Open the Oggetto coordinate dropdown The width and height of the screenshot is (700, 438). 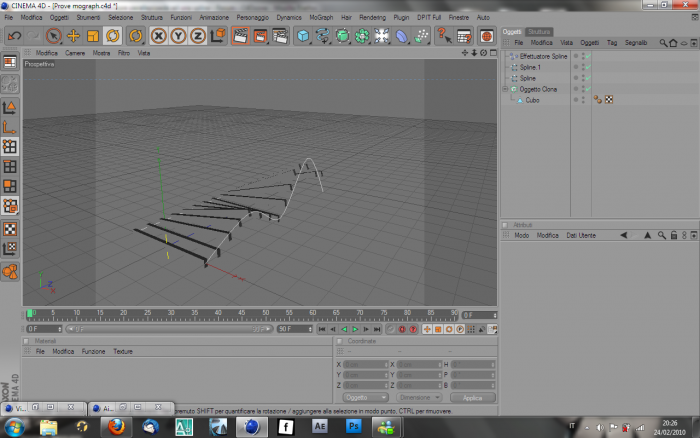pos(365,397)
